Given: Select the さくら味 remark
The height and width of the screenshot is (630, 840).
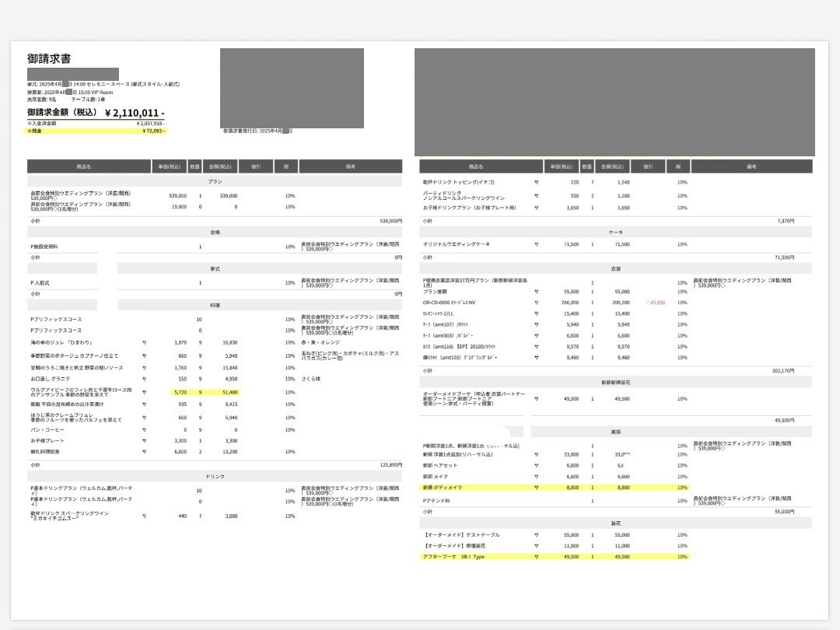Looking at the screenshot, I should tap(310, 379).
